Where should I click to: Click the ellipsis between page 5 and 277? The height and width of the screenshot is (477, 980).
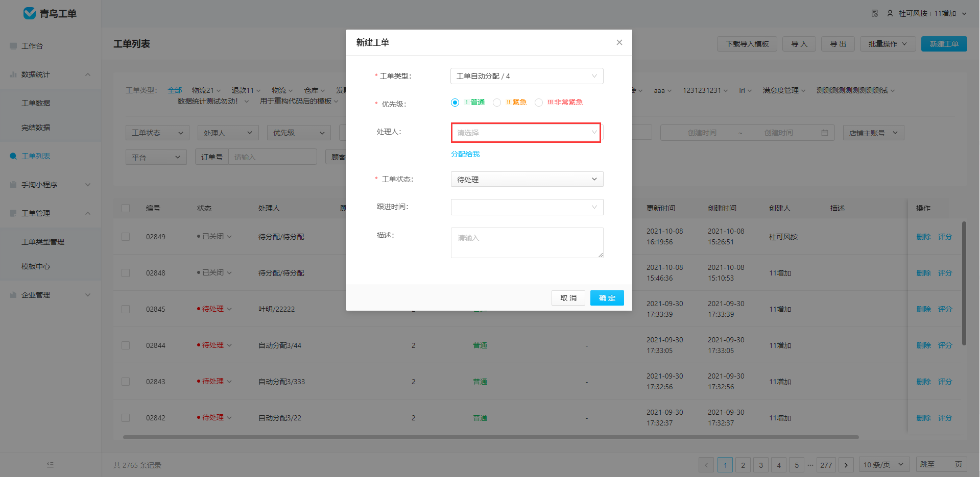(810, 465)
